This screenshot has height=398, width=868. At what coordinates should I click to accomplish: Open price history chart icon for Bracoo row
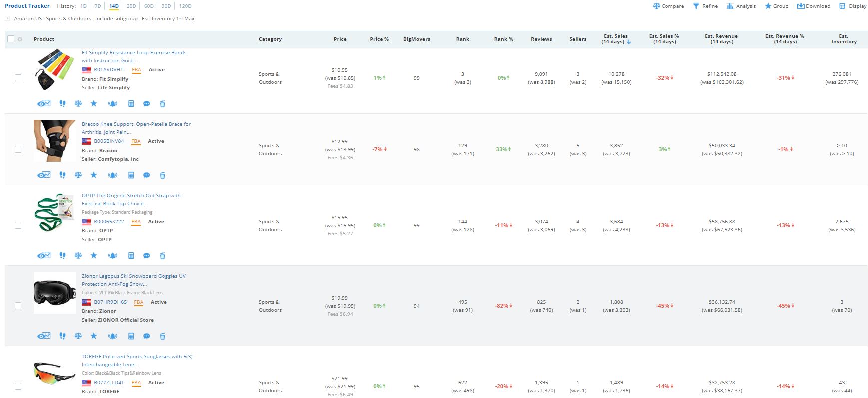click(x=44, y=175)
